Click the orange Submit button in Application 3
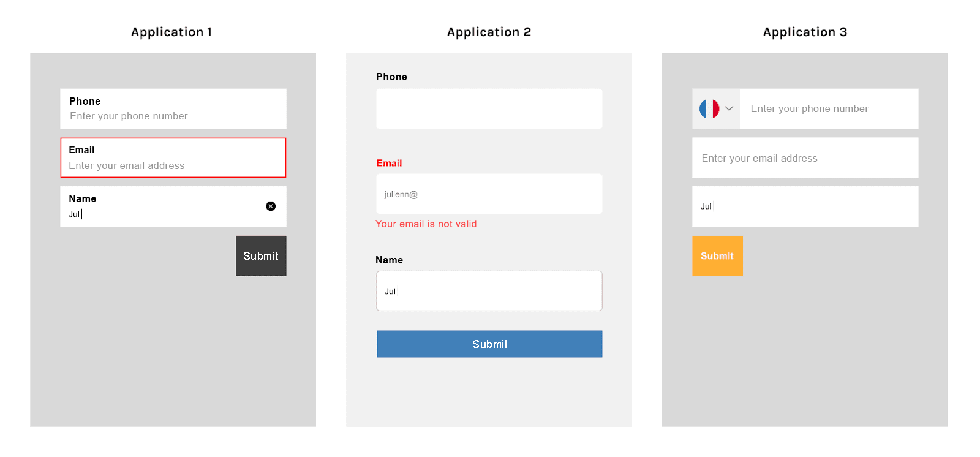Viewport: 980px width, 457px height. [x=717, y=256]
